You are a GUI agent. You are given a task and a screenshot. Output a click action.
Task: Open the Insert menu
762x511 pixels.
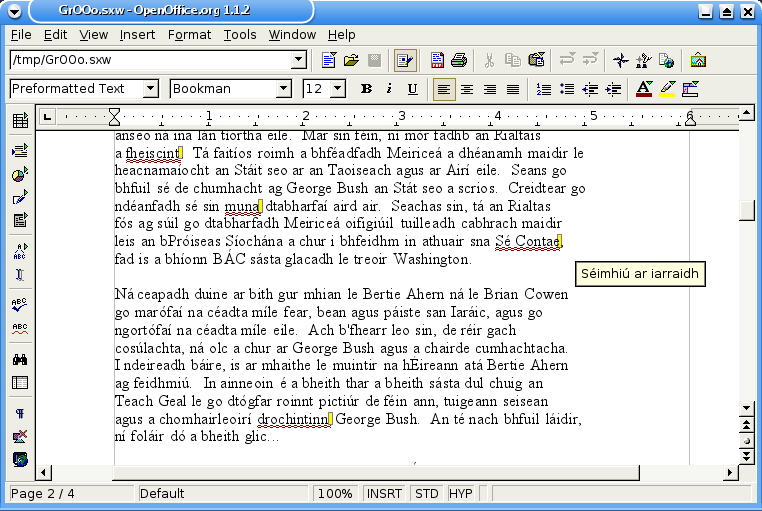pyautogui.click(x=137, y=35)
